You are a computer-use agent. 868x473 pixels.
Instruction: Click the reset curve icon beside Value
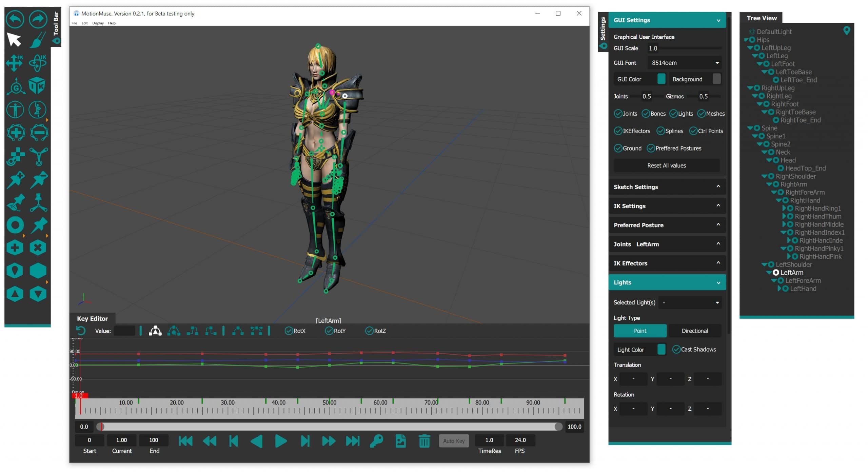point(81,331)
